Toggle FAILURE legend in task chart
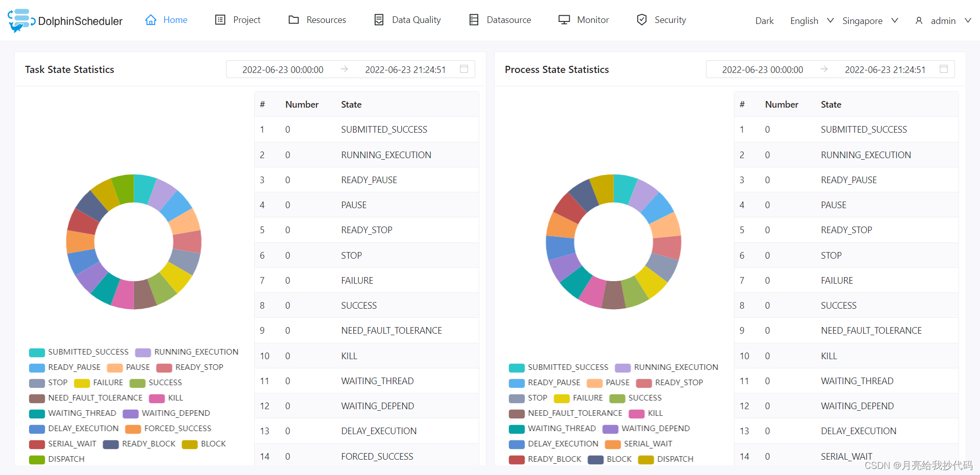 coord(99,383)
